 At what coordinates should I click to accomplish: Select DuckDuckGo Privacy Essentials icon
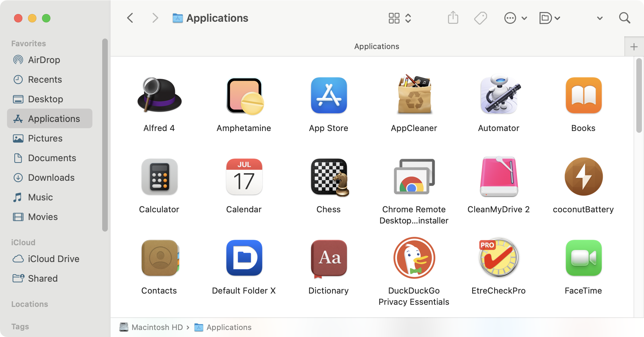click(x=414, y=258)
